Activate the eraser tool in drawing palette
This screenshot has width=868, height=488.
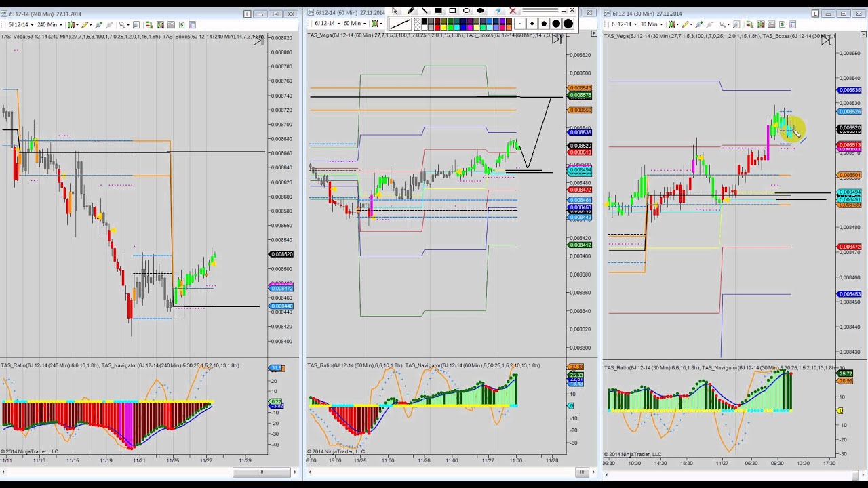(498, 11)
